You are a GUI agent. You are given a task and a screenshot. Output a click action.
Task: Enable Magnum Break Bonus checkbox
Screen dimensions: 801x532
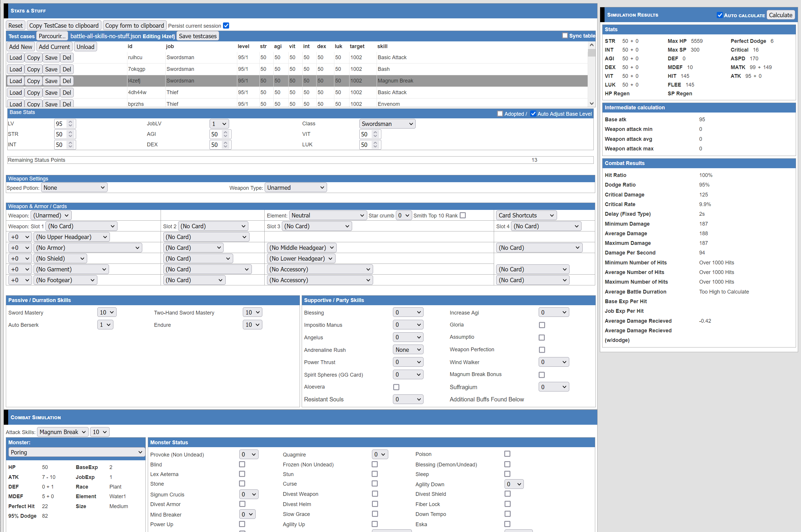click(542, 375)
